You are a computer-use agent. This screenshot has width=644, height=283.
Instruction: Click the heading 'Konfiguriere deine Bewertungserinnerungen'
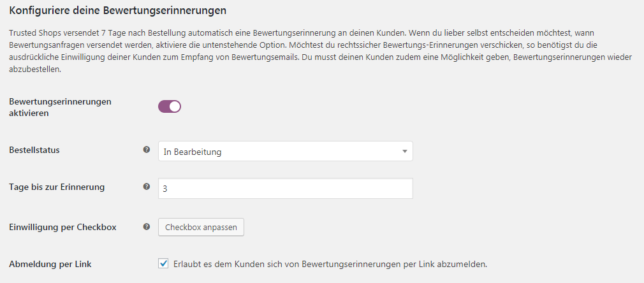[117, 11]
